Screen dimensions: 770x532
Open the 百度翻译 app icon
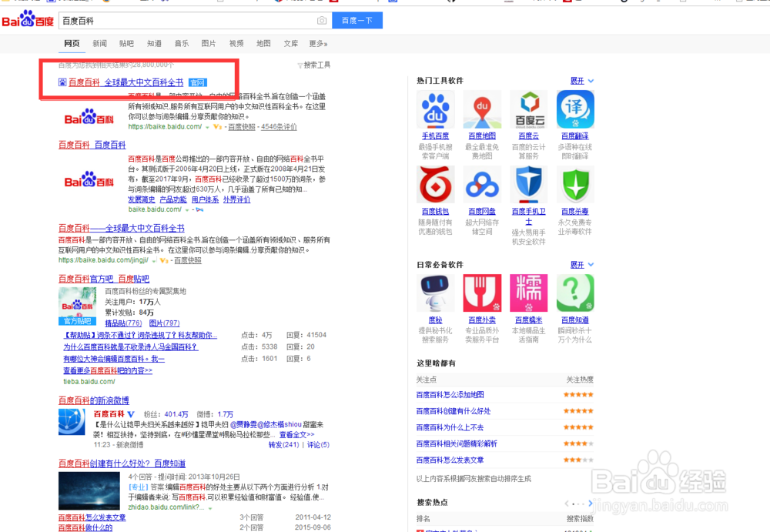coord(575,109)
